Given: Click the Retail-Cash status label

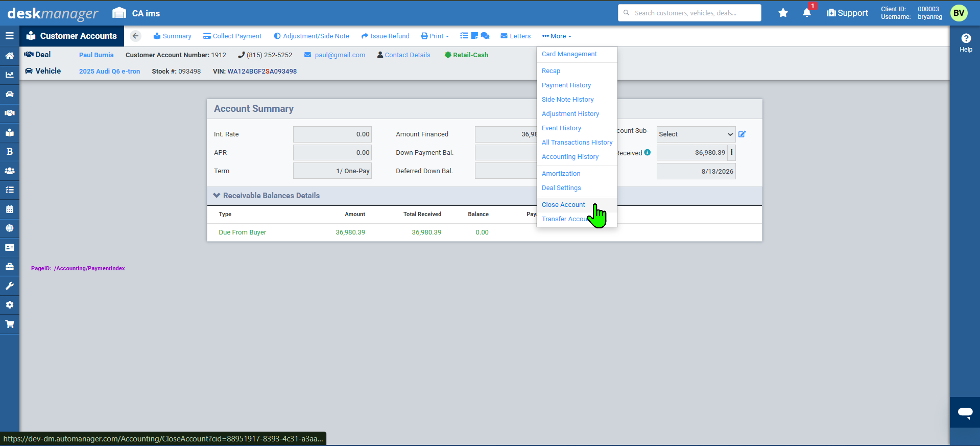Looking at the screenshot, I should [466, 55].
